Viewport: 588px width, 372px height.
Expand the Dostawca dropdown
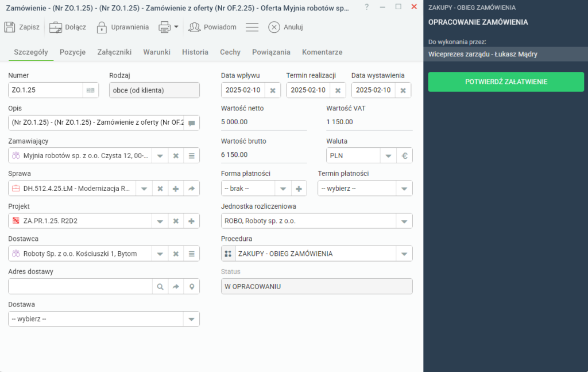[x=160, y=254]
